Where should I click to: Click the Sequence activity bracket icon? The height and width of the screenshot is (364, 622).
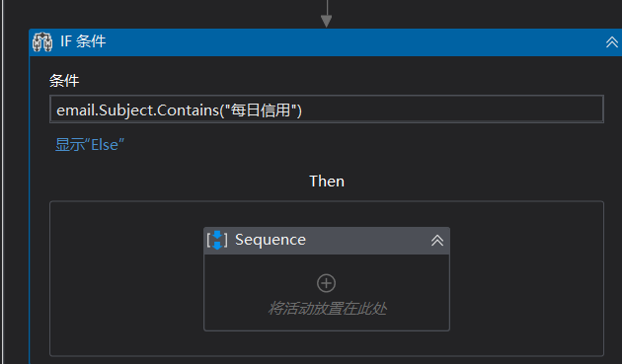click(x=217, y=240)
